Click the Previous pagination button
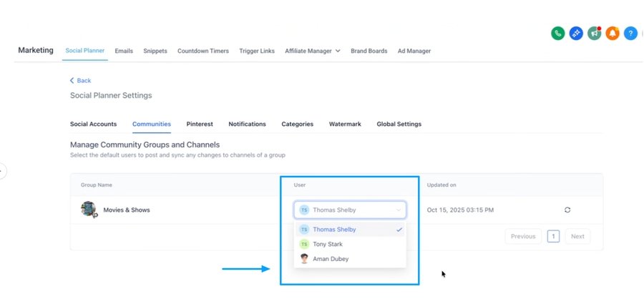This screenshot has height=304, width=644. click(523, 236)
